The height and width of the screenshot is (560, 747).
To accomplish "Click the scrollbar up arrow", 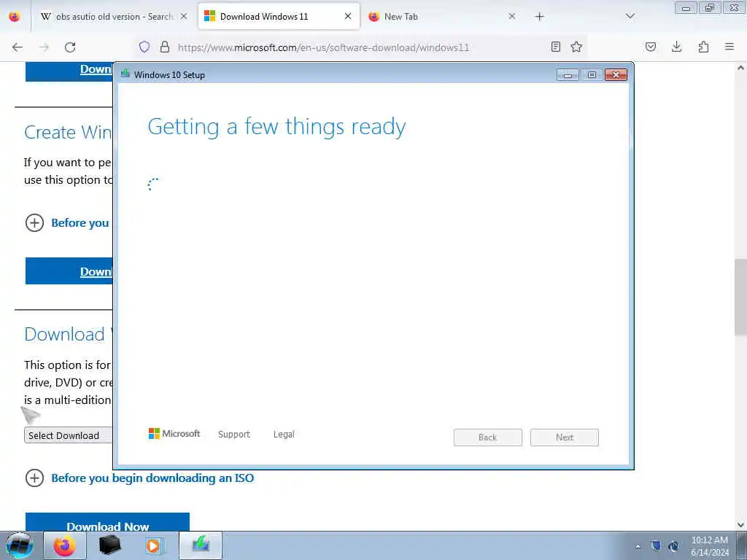I will (x=741, y=68).
